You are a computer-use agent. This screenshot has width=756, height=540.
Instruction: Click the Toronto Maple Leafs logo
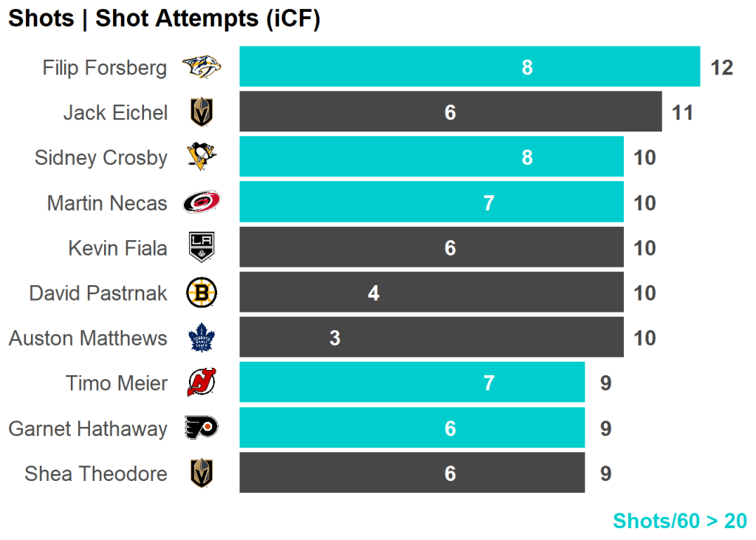point(201,338)
